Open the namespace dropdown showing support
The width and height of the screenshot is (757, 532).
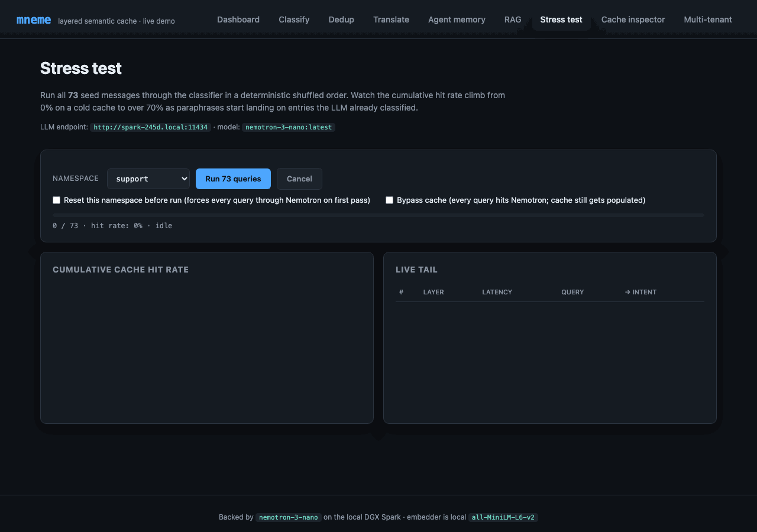coord(148,179)
